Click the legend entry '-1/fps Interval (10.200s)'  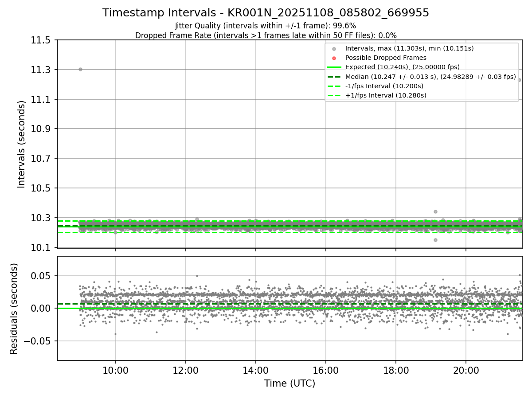click(x=384, y=86)
